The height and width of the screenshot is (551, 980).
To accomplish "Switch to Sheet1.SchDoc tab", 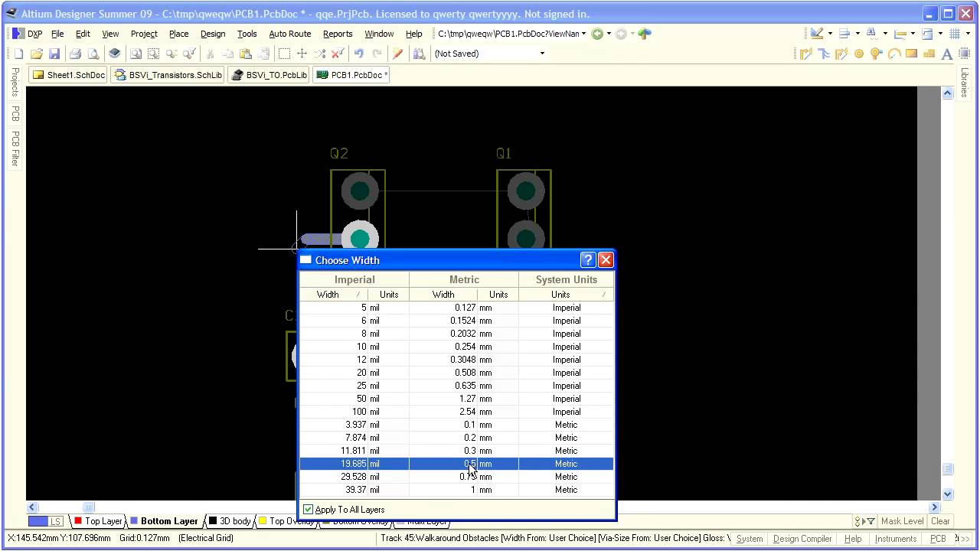I will [x=68, y=75].
